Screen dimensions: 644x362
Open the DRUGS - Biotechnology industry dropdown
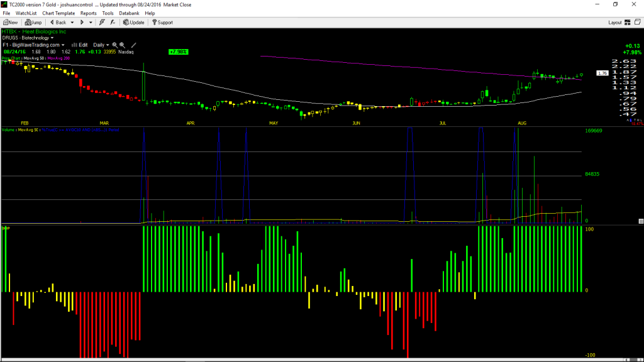click(28, 38)
